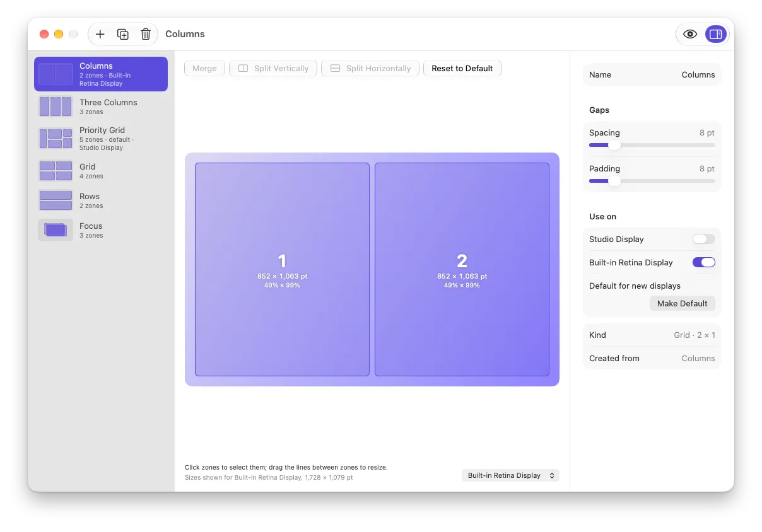This screenshot has width=762, height=532.
Task: Click the Padding 8 pt value
Action: pyautogui.click(x=707, y=168)
